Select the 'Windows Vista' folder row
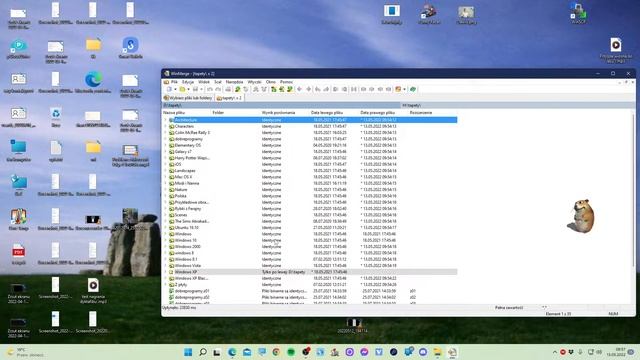The image size is (640, 360). click(310, 266)
